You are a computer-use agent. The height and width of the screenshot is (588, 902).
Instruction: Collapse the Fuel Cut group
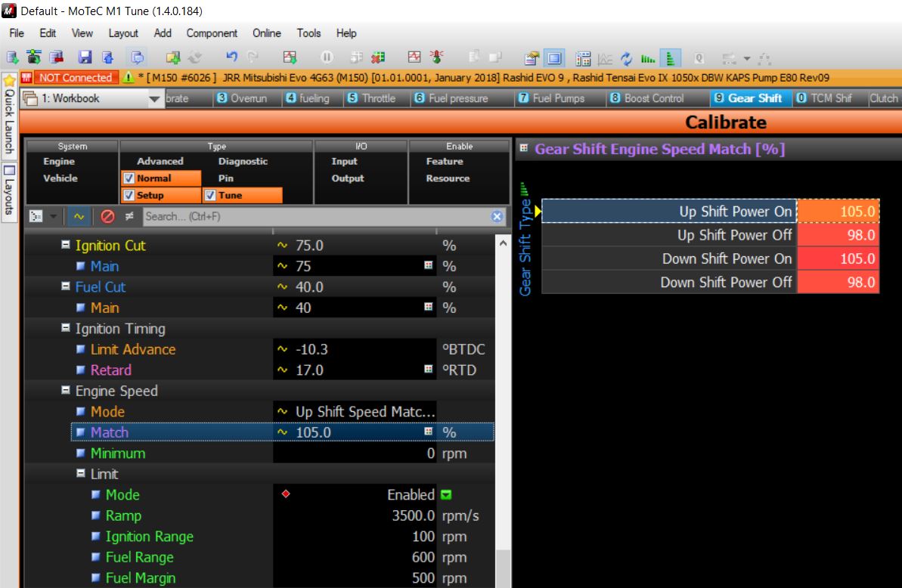pyautogui.click(x=66, y=286)
